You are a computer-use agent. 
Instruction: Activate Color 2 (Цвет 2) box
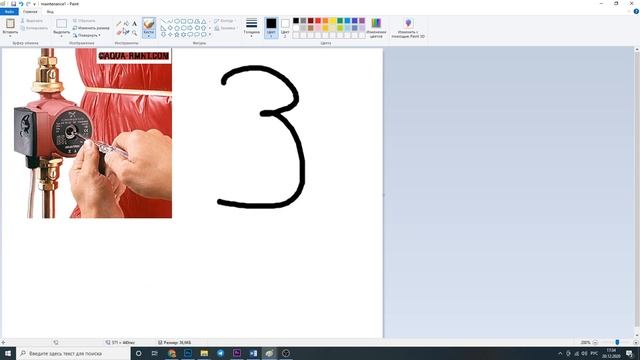tap(285, 28)
